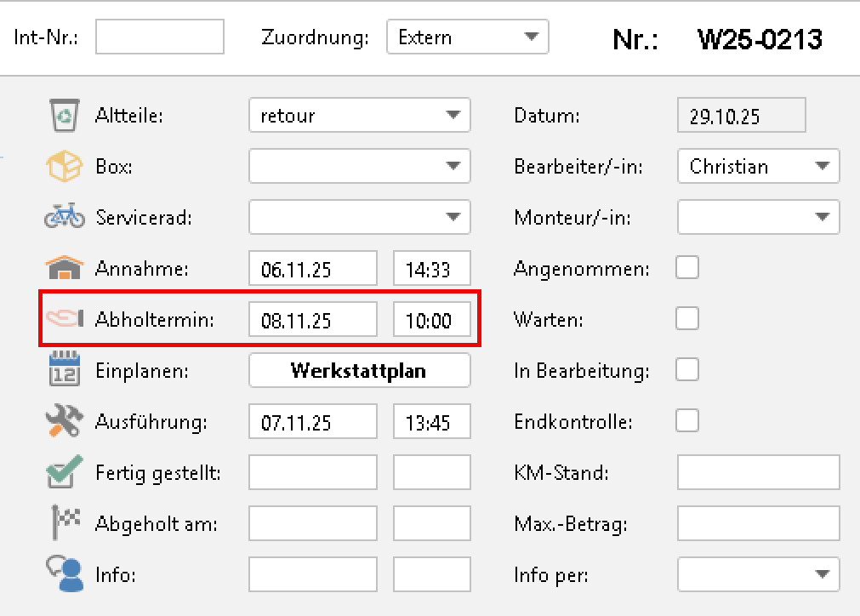The width and height of the screenshot is (860, 616).
Task: Click the Abholtermin hand icon
Action: click(64, 320)
